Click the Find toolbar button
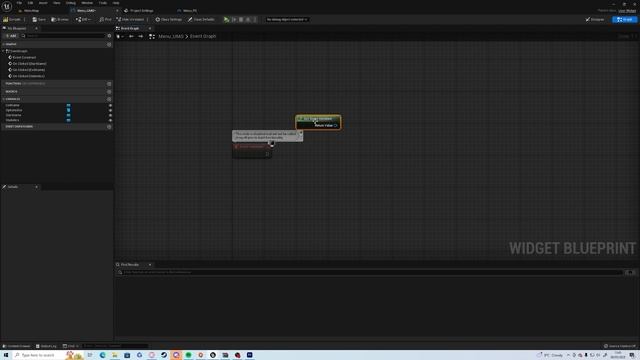 click(x=105, y=19)
